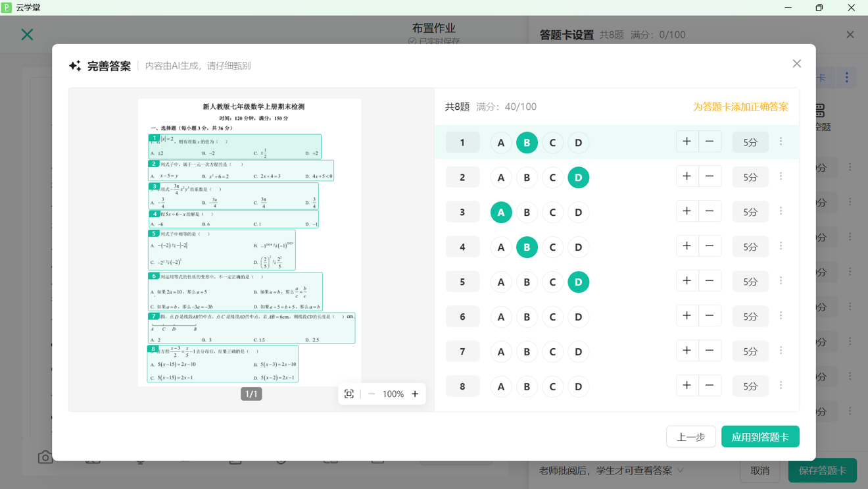
Task: Click the 5分 score field for question 7
Action: [750, 351]
